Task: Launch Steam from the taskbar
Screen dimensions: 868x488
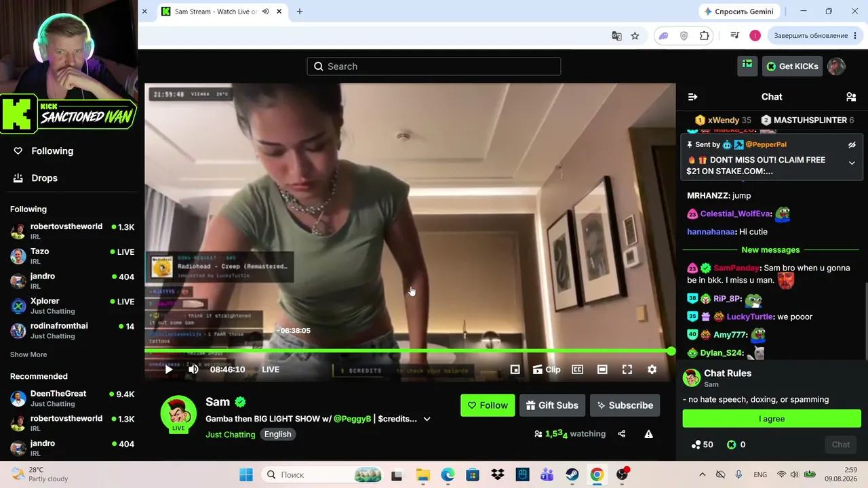Action: [x=572, y=474]
